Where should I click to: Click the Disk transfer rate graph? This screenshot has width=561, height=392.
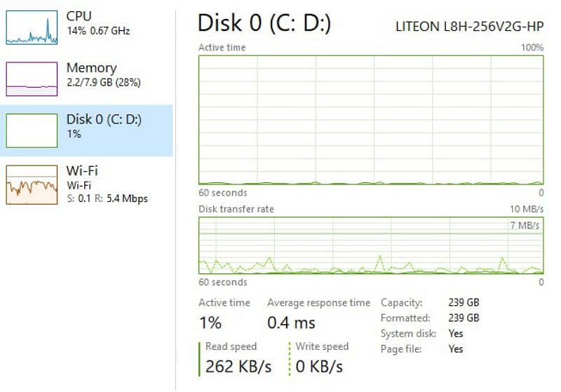pos(371,245)
